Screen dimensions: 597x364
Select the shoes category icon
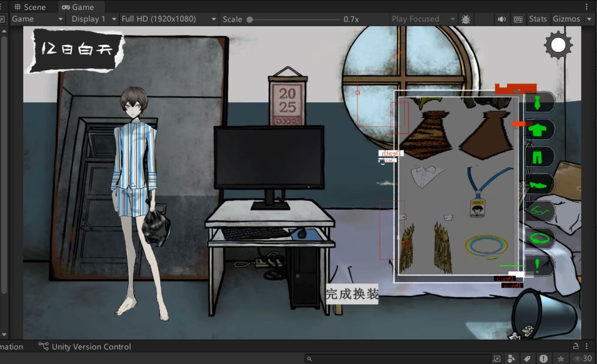tap(537, 183)
